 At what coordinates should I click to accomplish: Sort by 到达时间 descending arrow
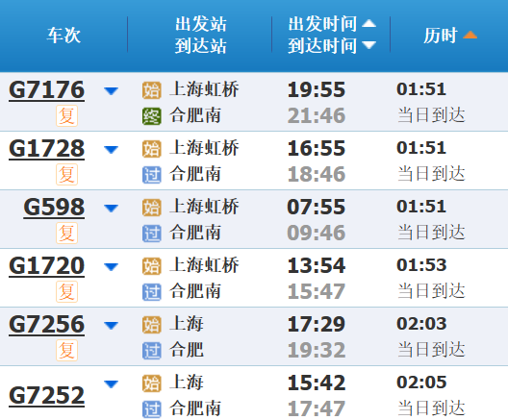point(369,45)
